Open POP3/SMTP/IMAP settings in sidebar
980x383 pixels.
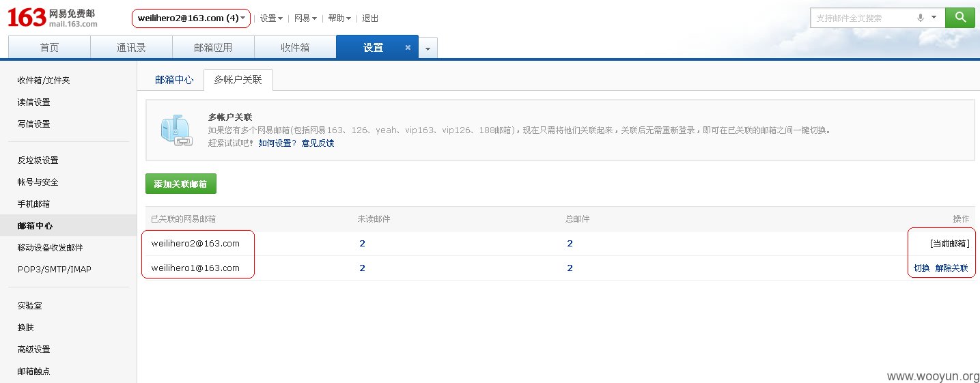(54, 270)
